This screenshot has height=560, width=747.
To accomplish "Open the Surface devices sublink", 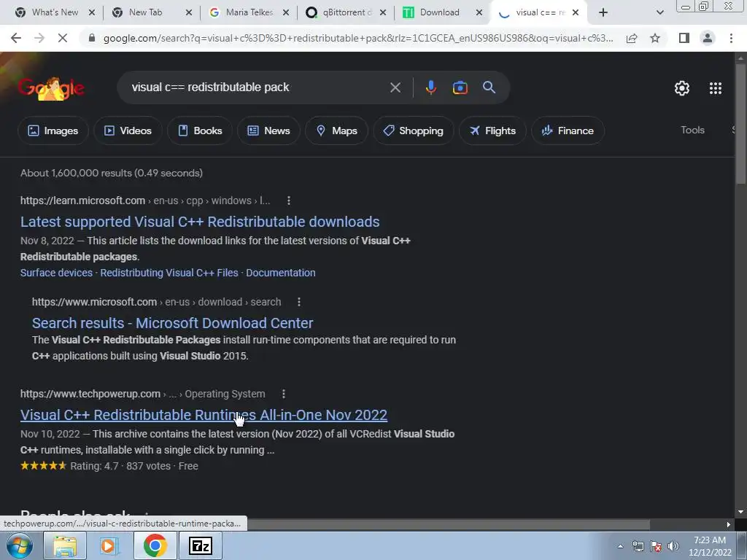I will click(x=56, y=273).
